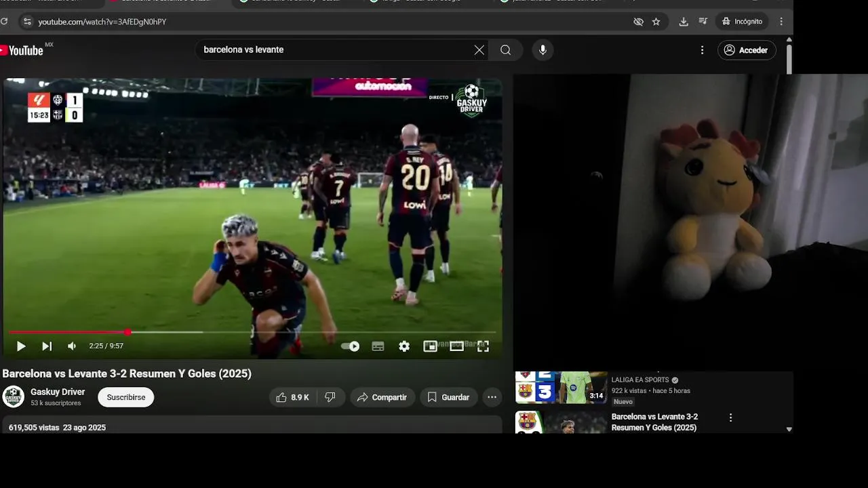The height and width of the screenshot is (488, 868).
Task: Open LALIGA EA SPORTS 3:14 video thumbnail
Action: point(561,388)
